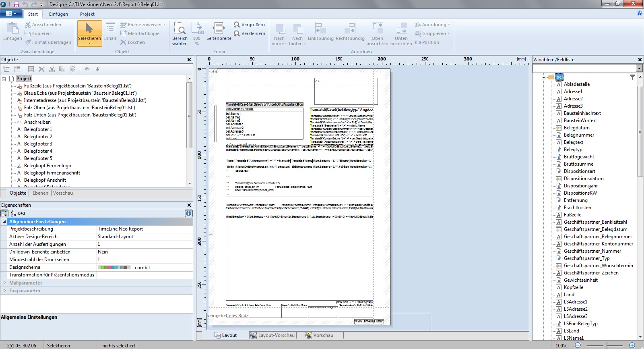Viewport: 644px width, 349px height.
Task: Toggle alphabetical A-Z sorting of properties
Action: [x=13, y=214]
